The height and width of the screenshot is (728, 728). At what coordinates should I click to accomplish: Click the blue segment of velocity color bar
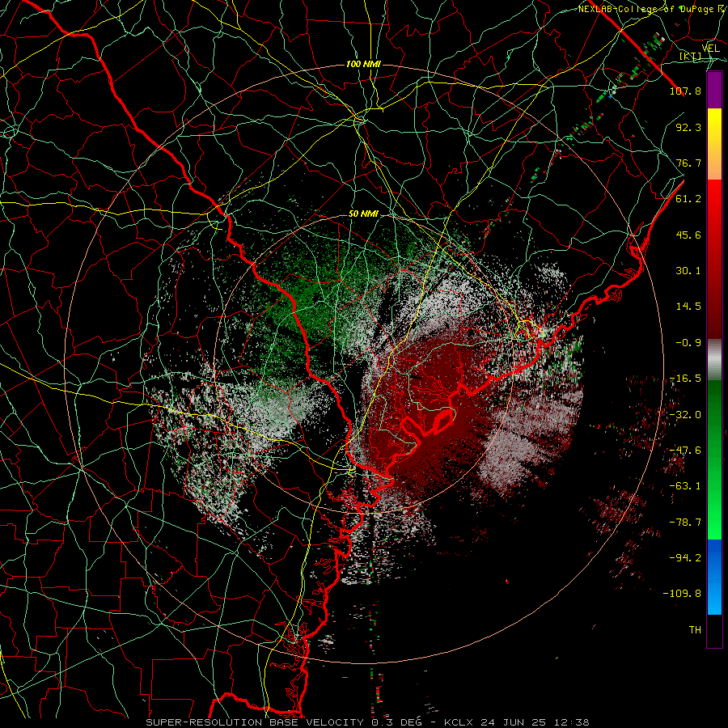pos(714,577)
